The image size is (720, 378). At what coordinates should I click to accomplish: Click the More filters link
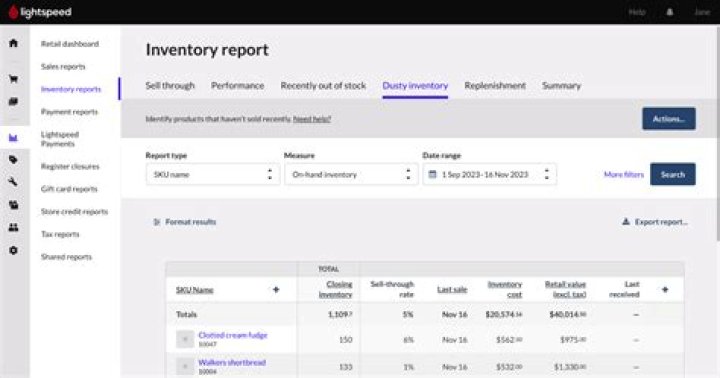coord(624,175)
